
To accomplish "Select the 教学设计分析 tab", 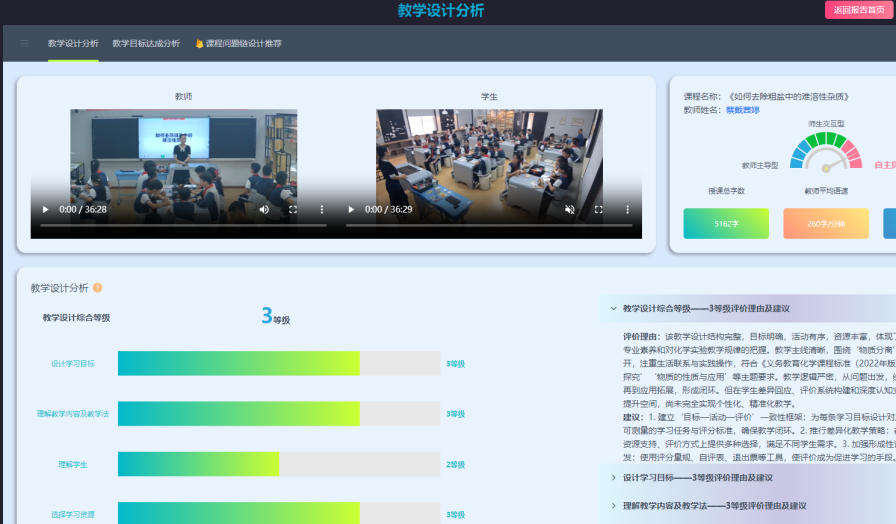I will [73, 44].
